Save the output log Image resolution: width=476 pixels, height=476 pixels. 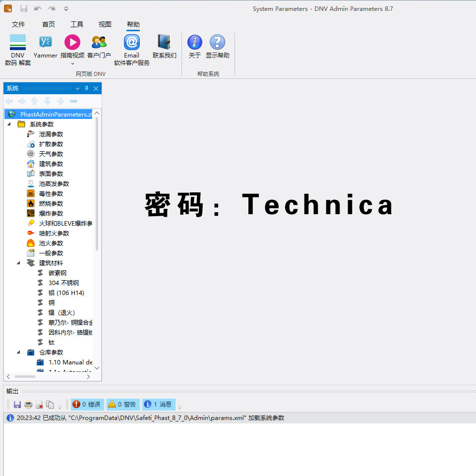(17, 405)
